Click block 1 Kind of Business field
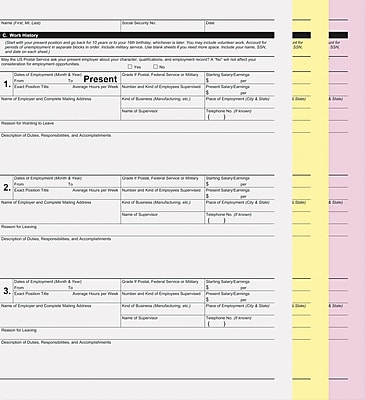This screenshot has height=400, width=365. pyautogui.click(x=162, y=102)
